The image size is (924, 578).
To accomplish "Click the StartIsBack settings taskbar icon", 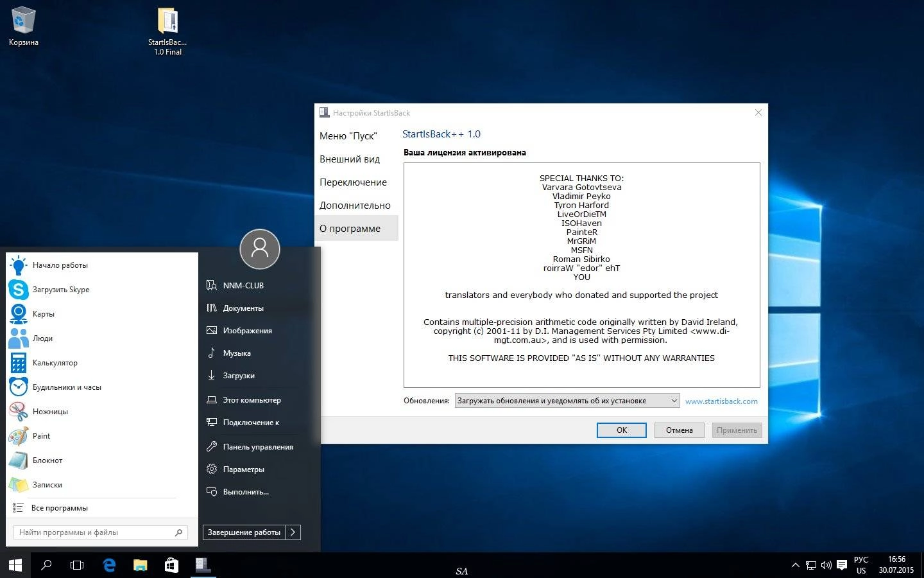I will (x=203, y=565).
